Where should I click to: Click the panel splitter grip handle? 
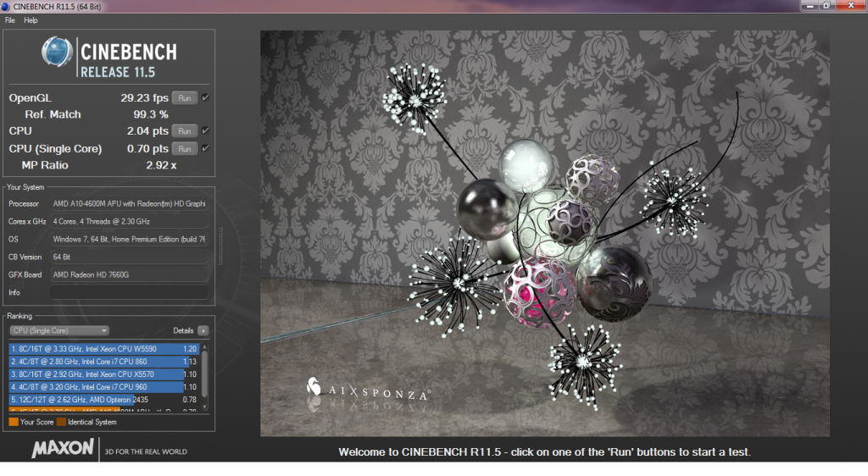click(x=221, y=246)
